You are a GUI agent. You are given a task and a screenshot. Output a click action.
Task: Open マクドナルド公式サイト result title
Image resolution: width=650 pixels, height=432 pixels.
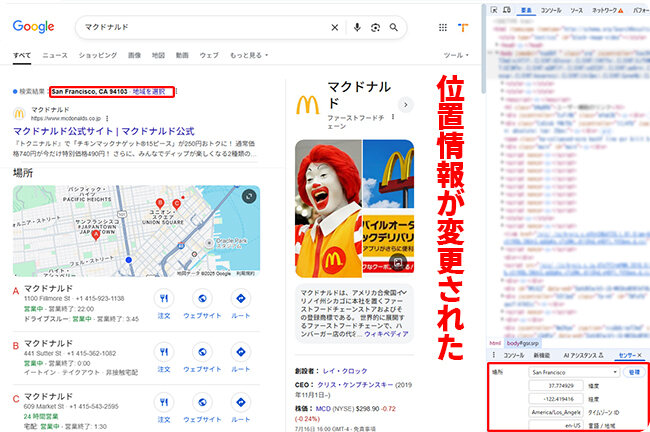104,131
